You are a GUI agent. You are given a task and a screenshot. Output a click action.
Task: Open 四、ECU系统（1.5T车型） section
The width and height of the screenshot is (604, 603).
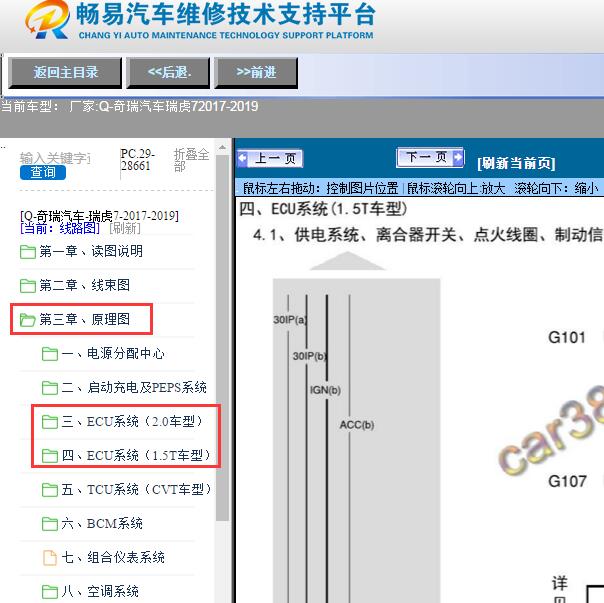tap(137, 455)
